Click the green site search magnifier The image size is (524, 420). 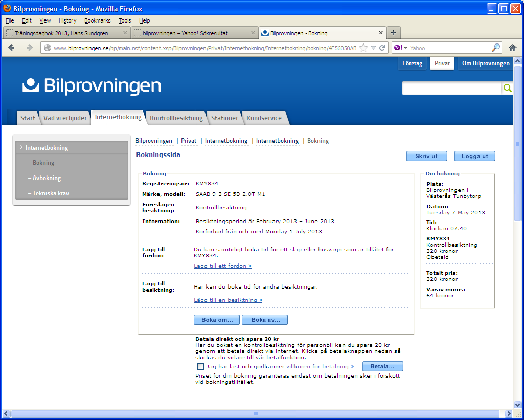[507, 88]
